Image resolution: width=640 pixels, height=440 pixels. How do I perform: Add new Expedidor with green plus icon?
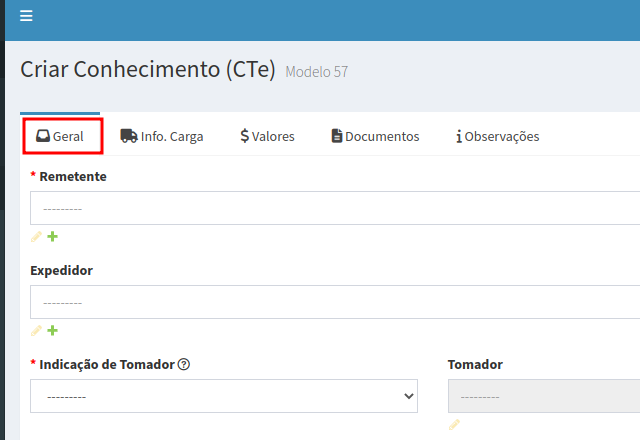[53, 331]
